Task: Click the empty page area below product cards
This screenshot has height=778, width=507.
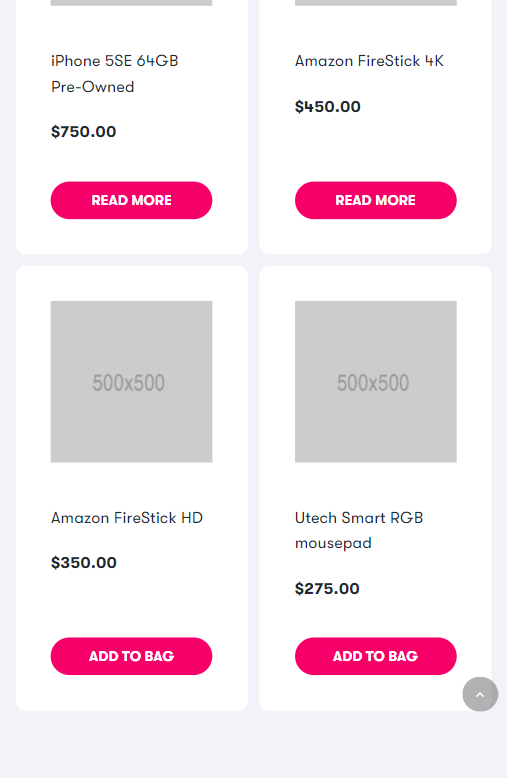Action: (x=253, y=744)
